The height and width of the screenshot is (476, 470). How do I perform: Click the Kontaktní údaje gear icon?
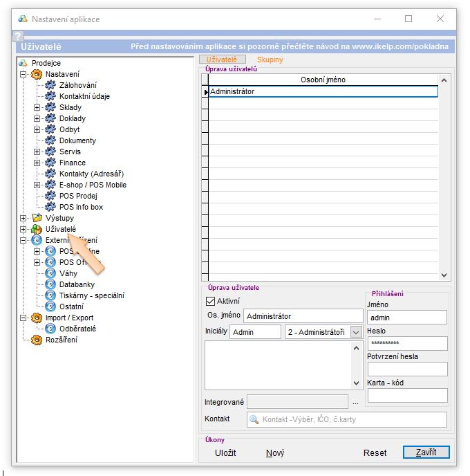click(50, 96)
